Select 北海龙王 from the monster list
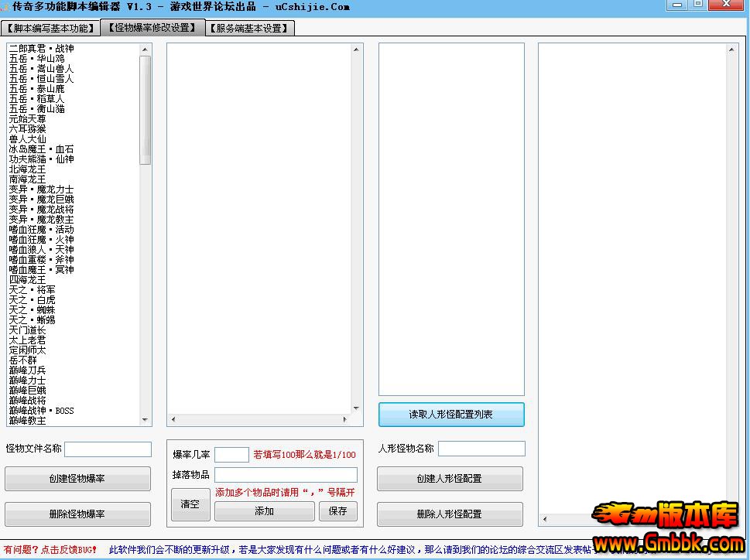This screenshot has height=560, width=750. tap(28, 169)
